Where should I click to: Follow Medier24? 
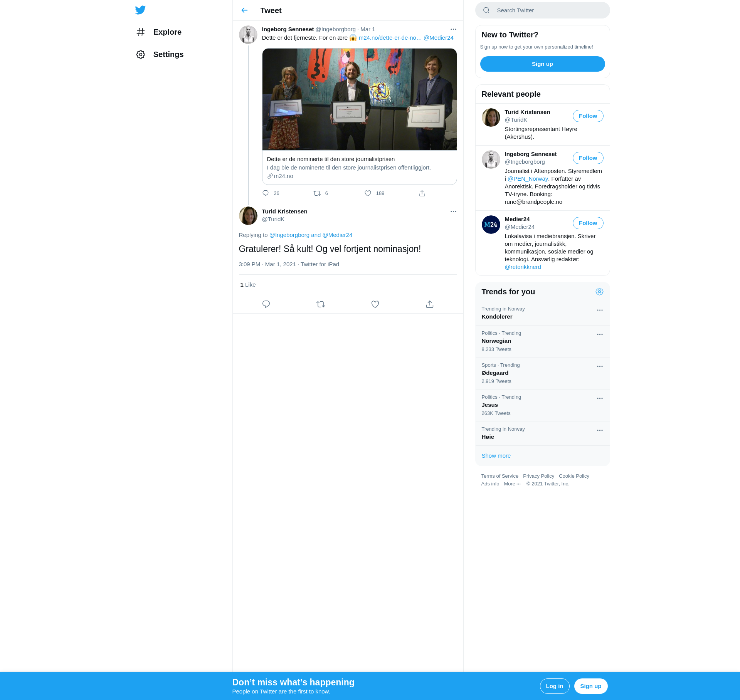pos(588,223)
